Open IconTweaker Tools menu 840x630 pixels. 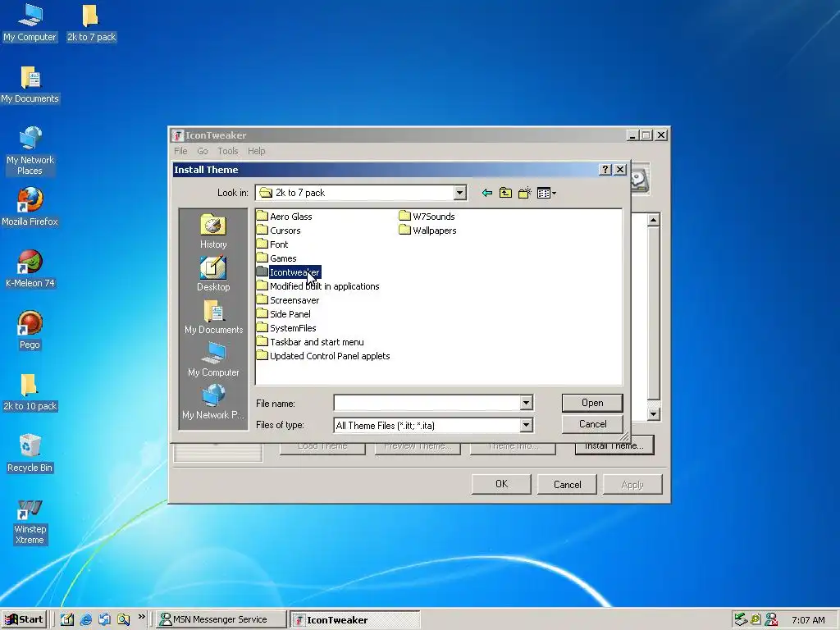[x=228, y=151]
